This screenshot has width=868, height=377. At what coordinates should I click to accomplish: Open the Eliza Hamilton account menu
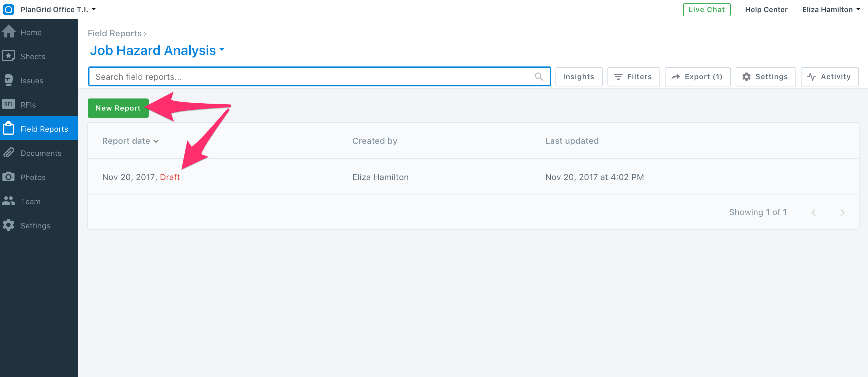click(831, 9)
